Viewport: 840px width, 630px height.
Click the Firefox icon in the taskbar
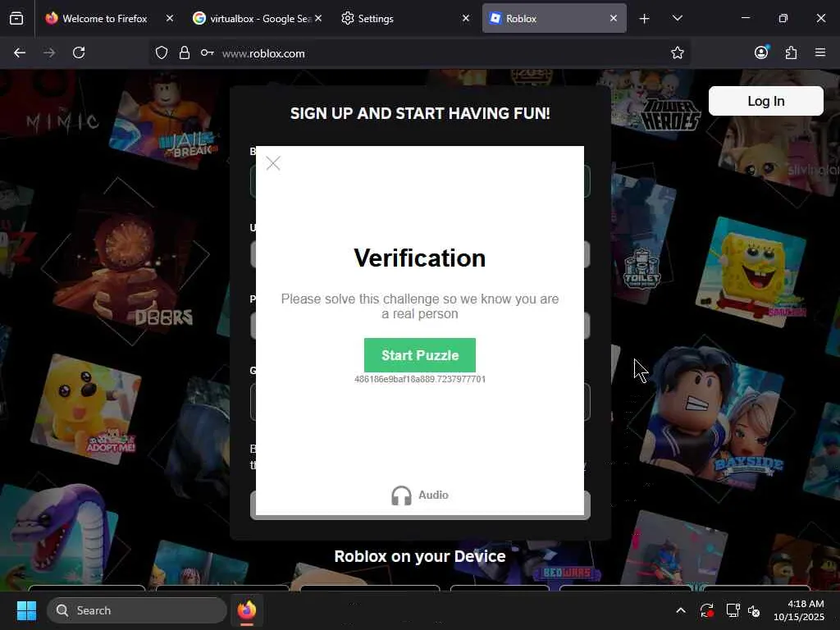(246, 610)
